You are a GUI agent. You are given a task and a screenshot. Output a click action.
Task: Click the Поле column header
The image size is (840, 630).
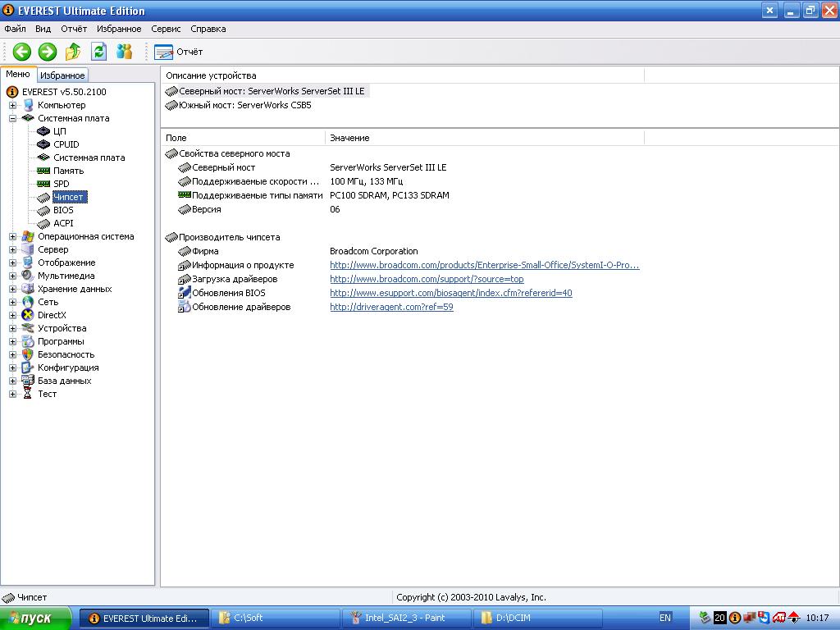click(243, 138)
